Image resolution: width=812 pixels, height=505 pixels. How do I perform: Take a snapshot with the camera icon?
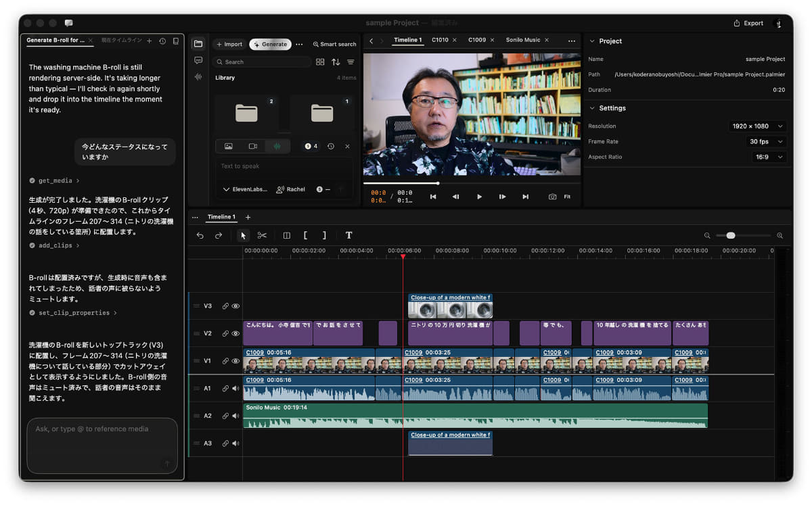(x=552, y=197)
